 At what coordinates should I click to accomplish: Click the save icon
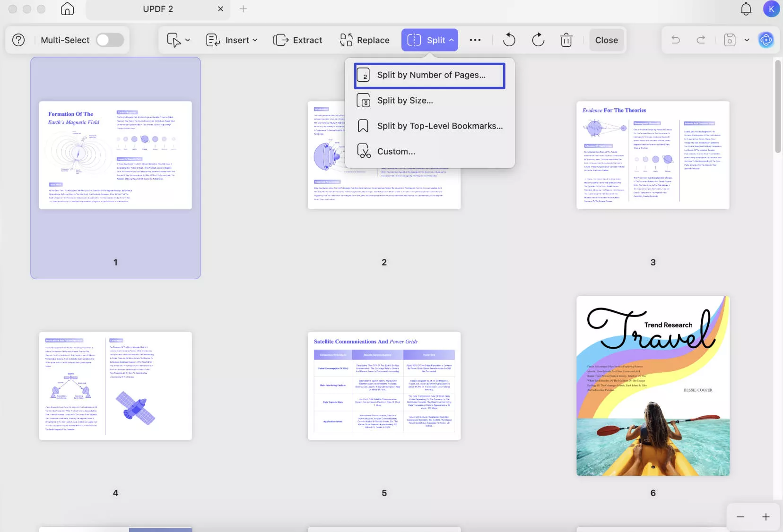730,40
